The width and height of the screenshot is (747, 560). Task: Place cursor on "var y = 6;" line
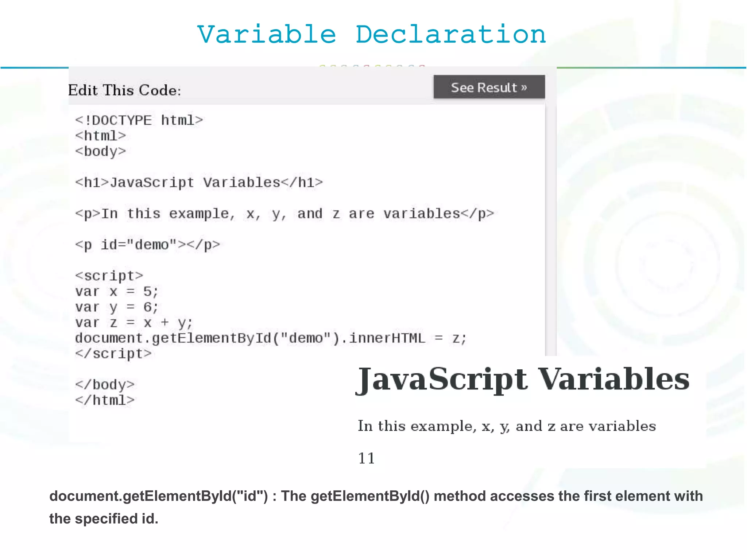(x=117, y=307)
